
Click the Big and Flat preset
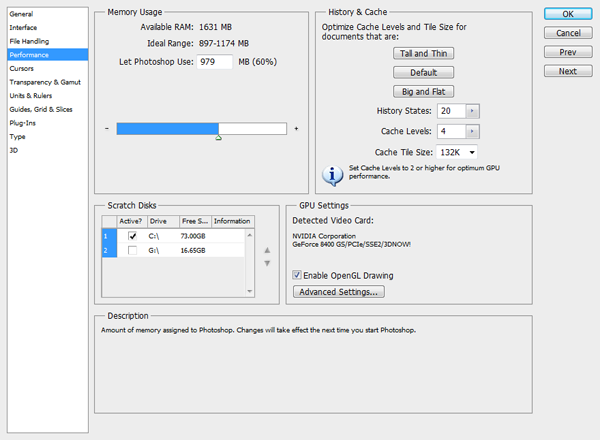(x=424, y=91)
